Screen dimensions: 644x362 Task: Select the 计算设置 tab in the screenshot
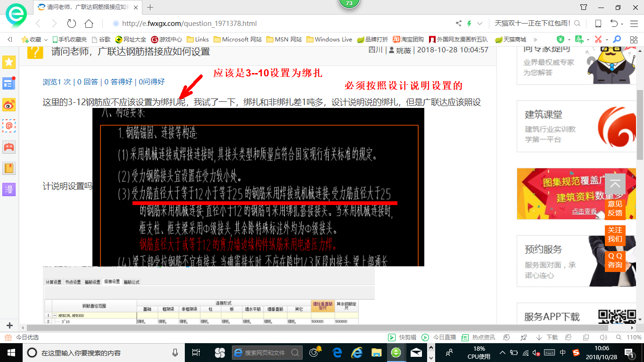pyautogui.click(x=53, y=282)
